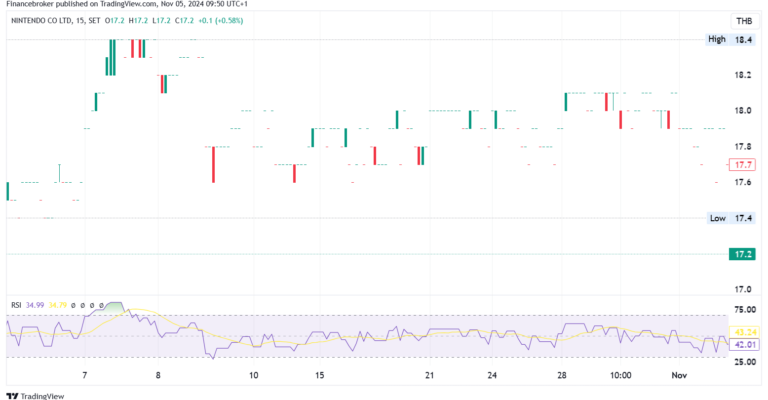Click the NINTENDO CO LTD, 15, SET symbol title
Screen dimensions: 768x400
[55, 21]
